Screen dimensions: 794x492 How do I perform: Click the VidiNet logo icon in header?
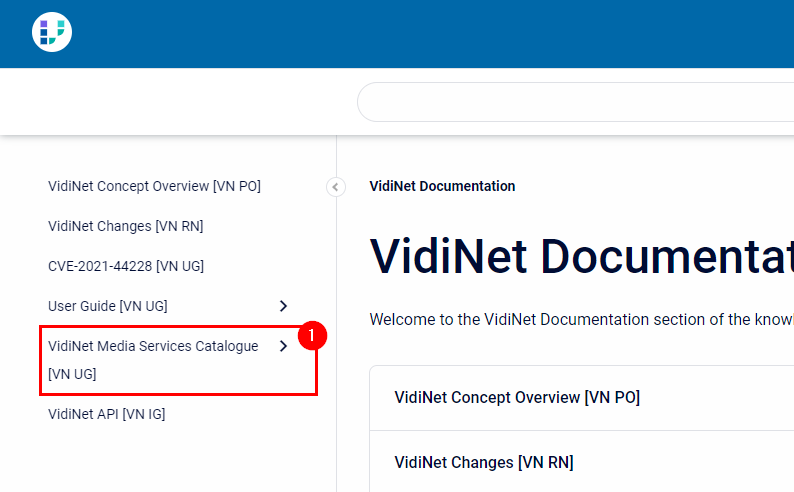tap(52, 33)
